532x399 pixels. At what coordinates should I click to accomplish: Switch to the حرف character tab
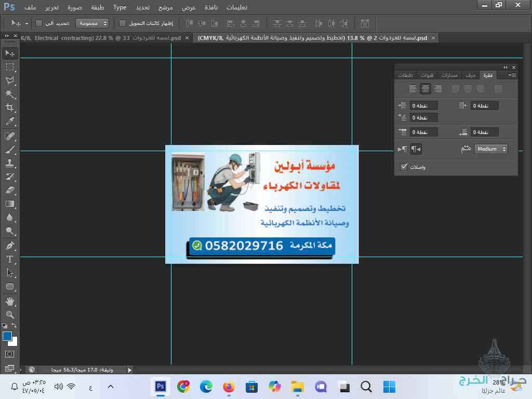click(471, 75)
